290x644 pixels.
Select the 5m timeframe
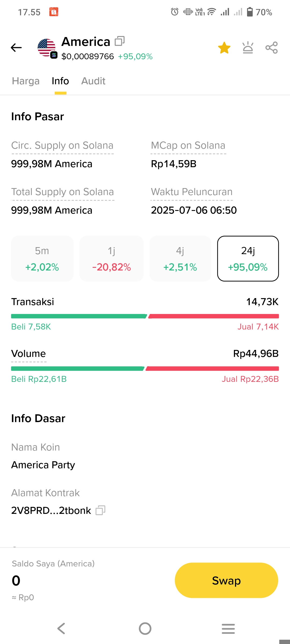click(42, 259)
